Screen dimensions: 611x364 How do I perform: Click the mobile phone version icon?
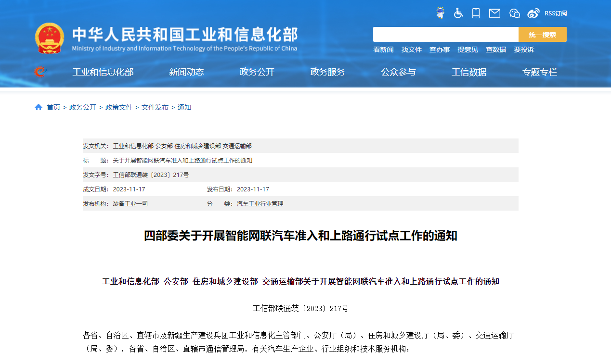476,13
